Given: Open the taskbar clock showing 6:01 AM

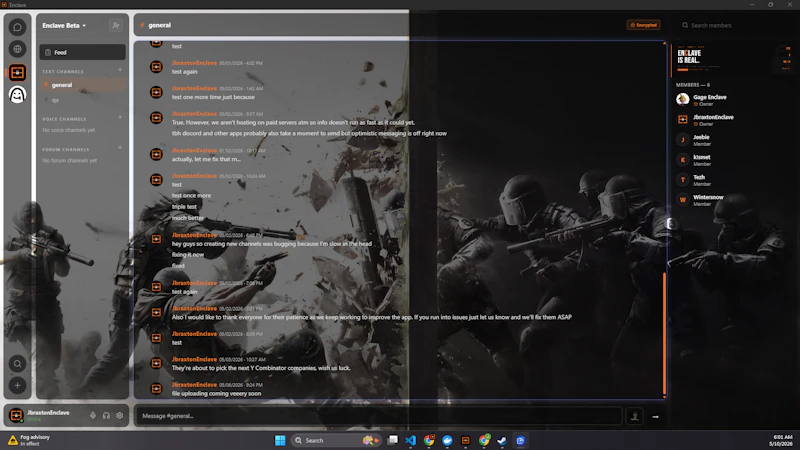Looking at the screenshot, I should click(783, 440).
